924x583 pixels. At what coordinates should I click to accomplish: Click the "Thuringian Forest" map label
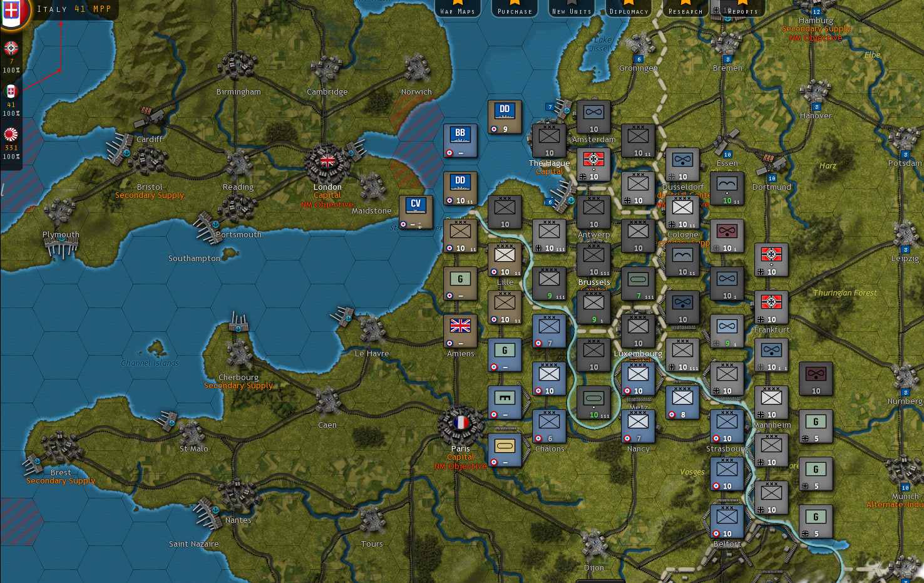tap(844, 292)
